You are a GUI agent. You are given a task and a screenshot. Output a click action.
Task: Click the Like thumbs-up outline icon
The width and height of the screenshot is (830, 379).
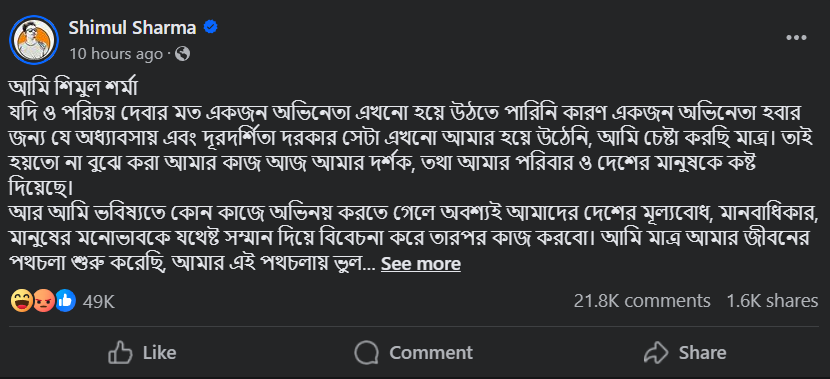120,353
